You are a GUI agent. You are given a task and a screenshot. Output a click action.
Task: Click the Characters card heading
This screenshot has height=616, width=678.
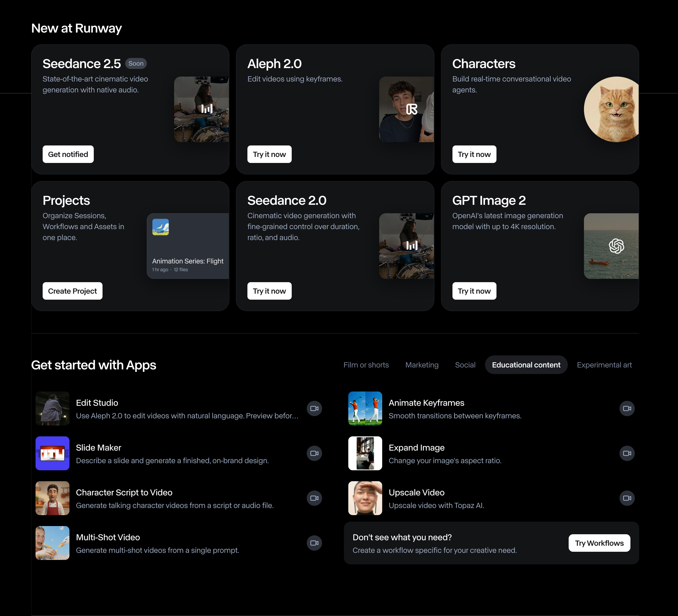point(484,64)
